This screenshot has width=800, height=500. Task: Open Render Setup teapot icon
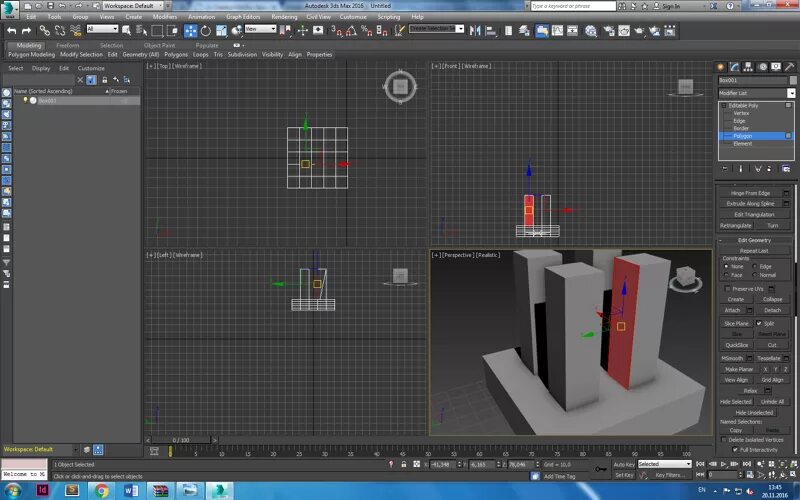(609, 31)
